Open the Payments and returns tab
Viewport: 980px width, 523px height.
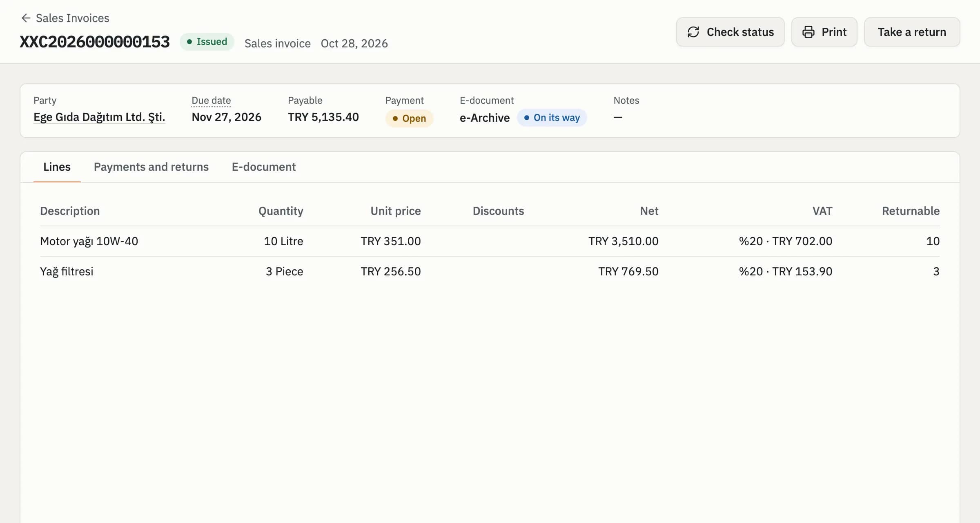pos(151,167)
